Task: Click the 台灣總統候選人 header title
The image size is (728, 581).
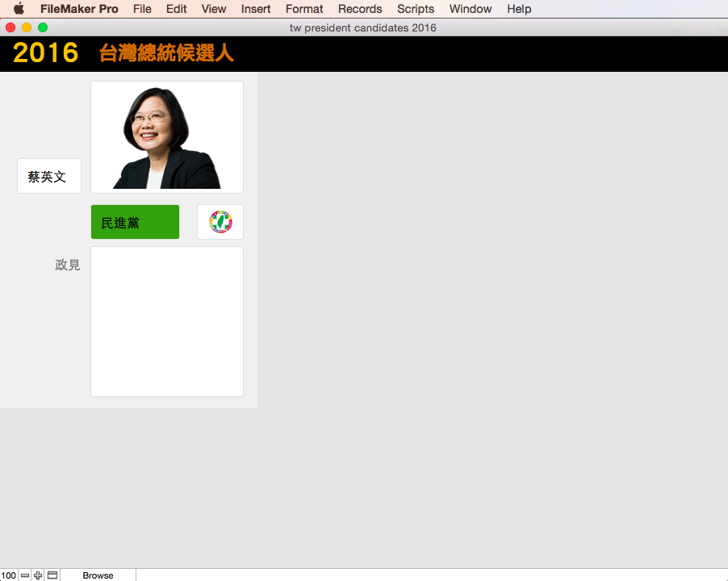Action: click(x=166, y=53)
